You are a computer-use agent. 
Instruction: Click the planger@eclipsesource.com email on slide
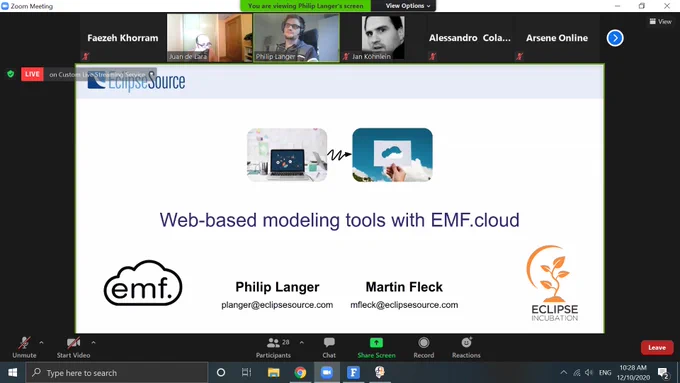click(277, 305)
